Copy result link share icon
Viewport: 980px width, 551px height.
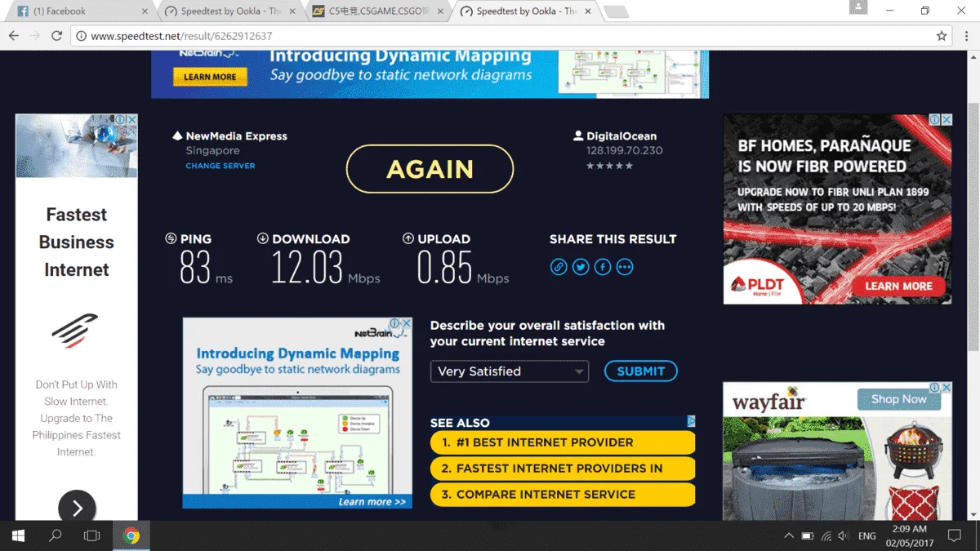[559, 267]
